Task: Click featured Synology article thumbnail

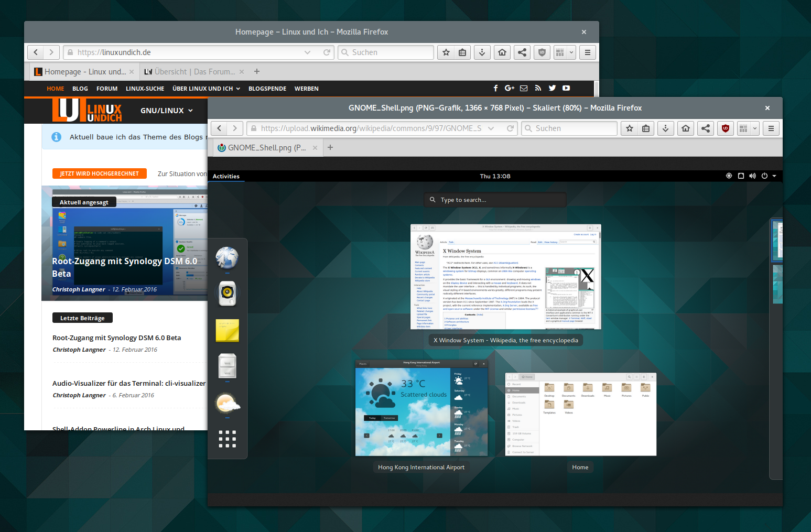Action: [125, 243]
